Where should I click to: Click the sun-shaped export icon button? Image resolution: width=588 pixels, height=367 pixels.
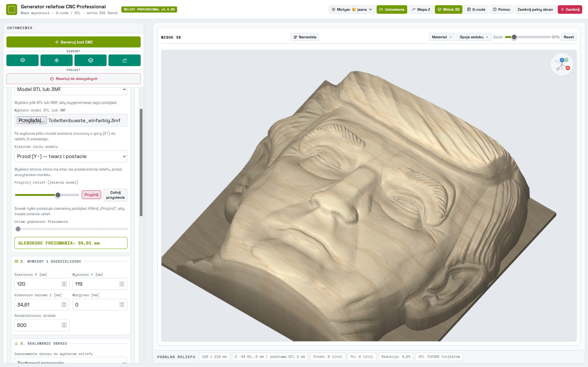[56, 60]
